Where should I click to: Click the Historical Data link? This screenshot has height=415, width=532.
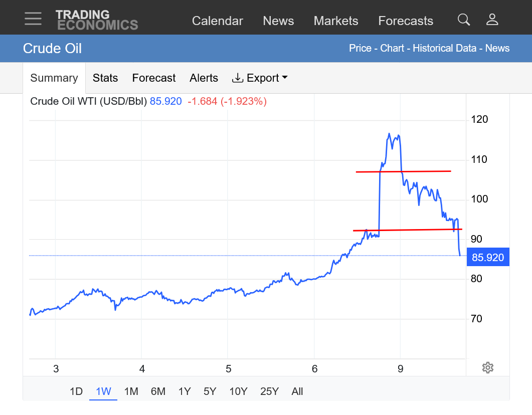pos(445,49)
